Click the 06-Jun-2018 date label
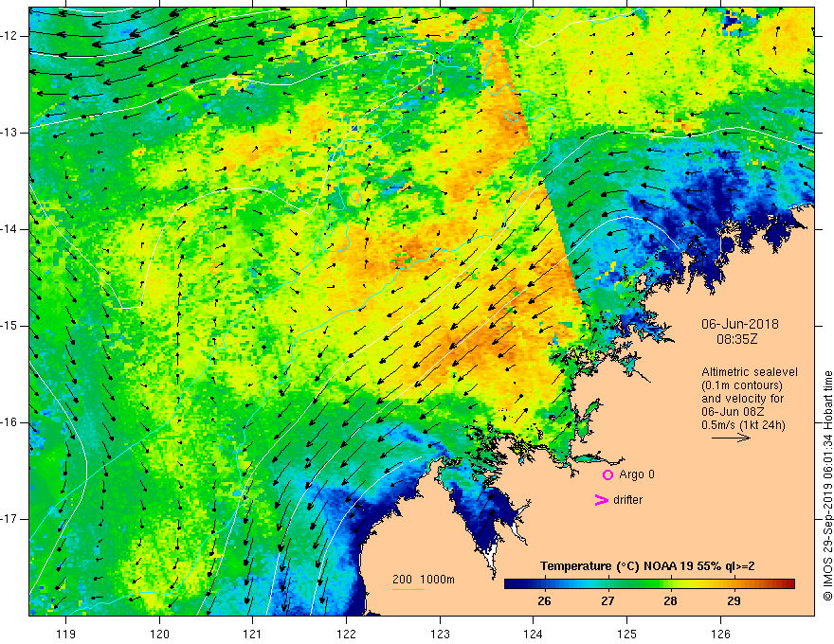The height and width of the screenshot is (644, 834). tap(739, 324)
